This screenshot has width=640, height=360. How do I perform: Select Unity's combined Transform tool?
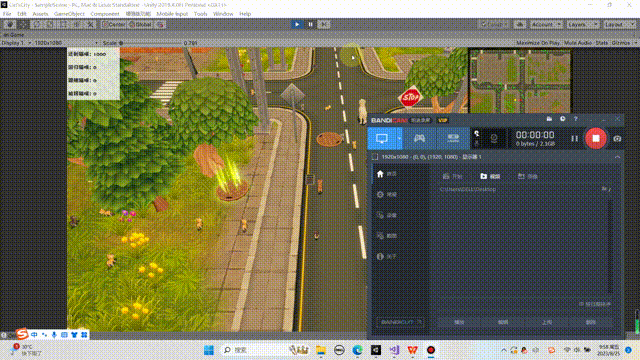77,24
